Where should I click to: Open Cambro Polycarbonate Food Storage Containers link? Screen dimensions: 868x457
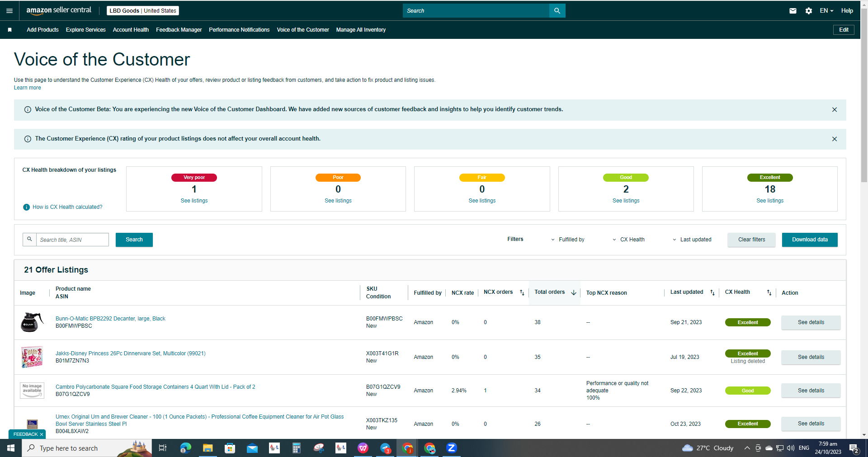point(156,387)
